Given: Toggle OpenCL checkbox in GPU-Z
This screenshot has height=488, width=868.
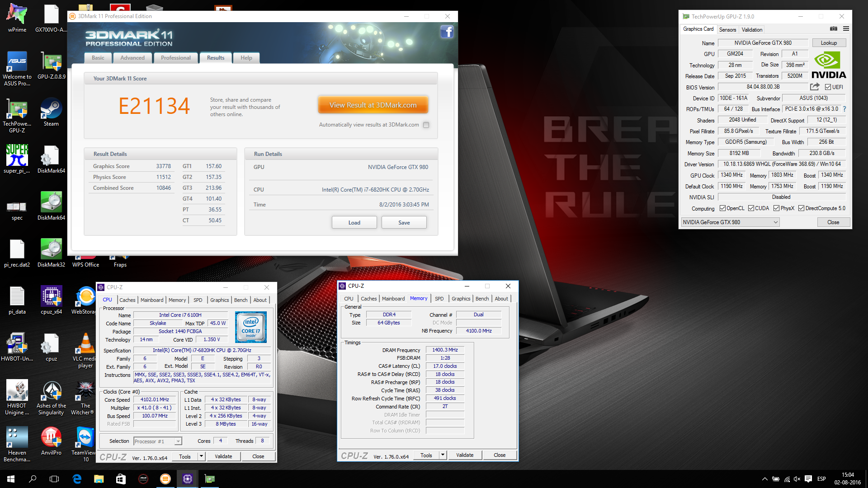Looking at the screenshot, I should point(722,208).
